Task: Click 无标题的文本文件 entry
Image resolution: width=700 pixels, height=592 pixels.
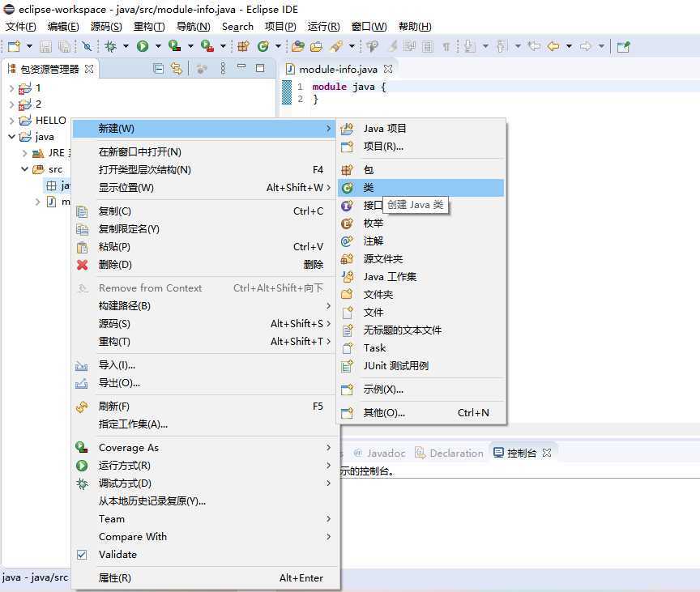Action: (420, 330)
